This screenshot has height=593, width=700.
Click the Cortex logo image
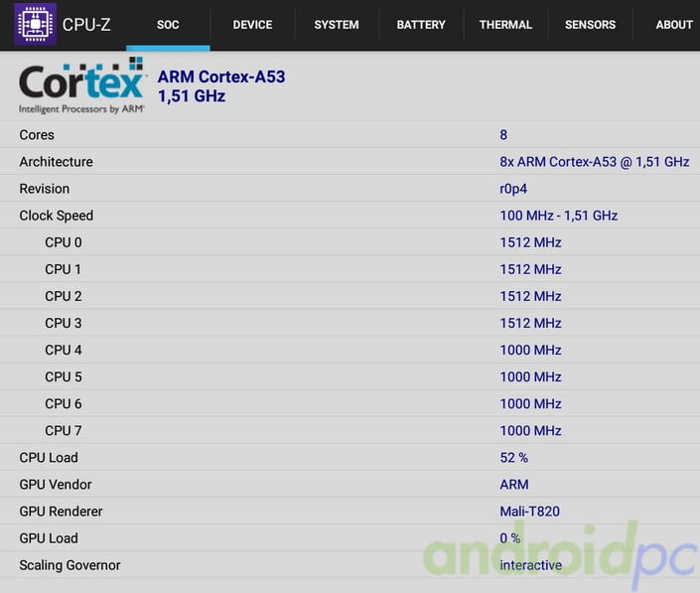81,85
